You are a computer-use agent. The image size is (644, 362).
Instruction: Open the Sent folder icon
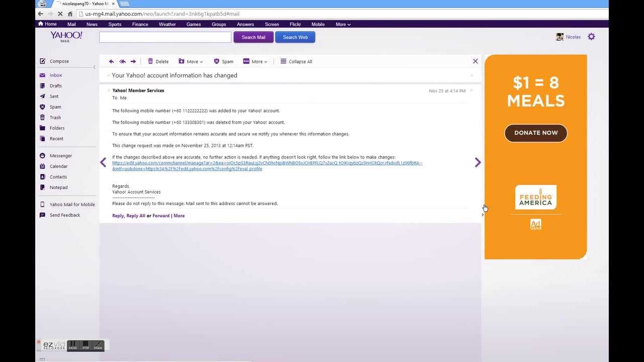[x=43, y=97]
